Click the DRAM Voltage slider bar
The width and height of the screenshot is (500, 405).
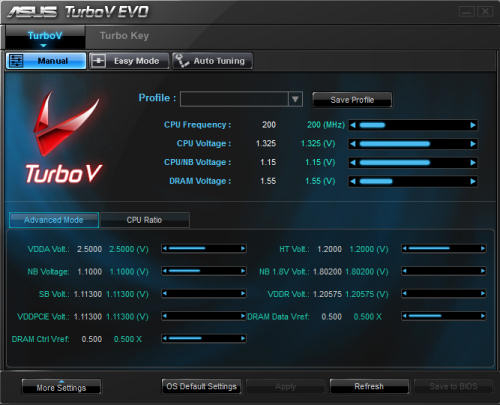point(413,181)
